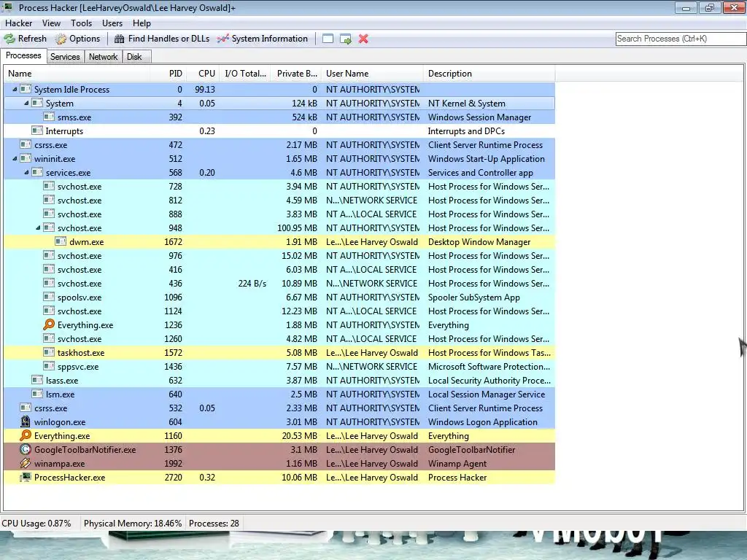
Task: Click the red X terminate toolbar icon
Action: (363, 39)
